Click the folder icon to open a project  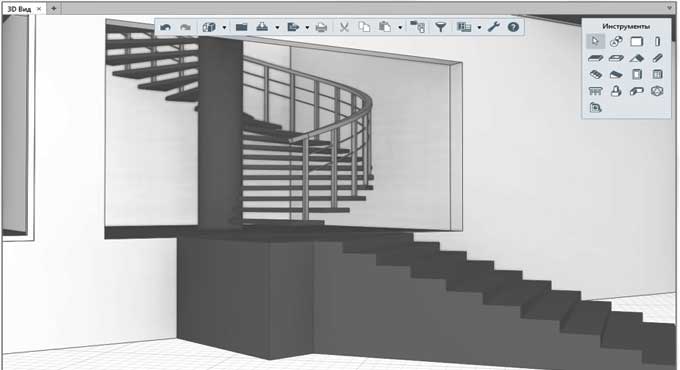point(242,27)
